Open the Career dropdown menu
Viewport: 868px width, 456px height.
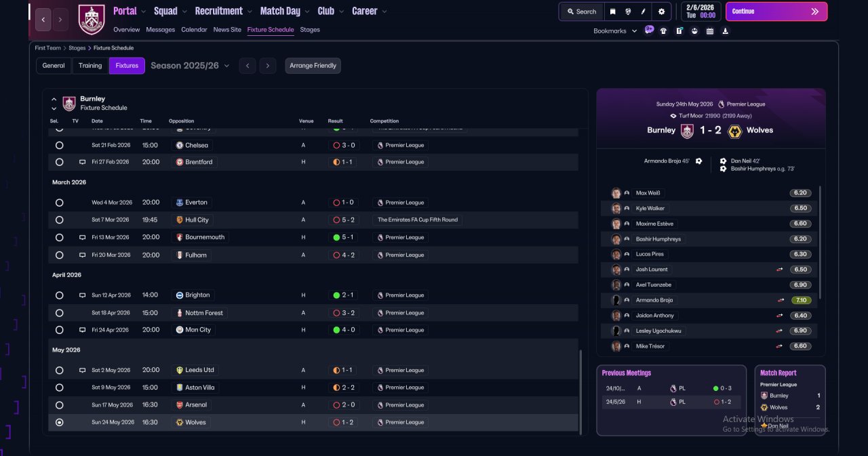pyautogui.click(x=370, y=11)
